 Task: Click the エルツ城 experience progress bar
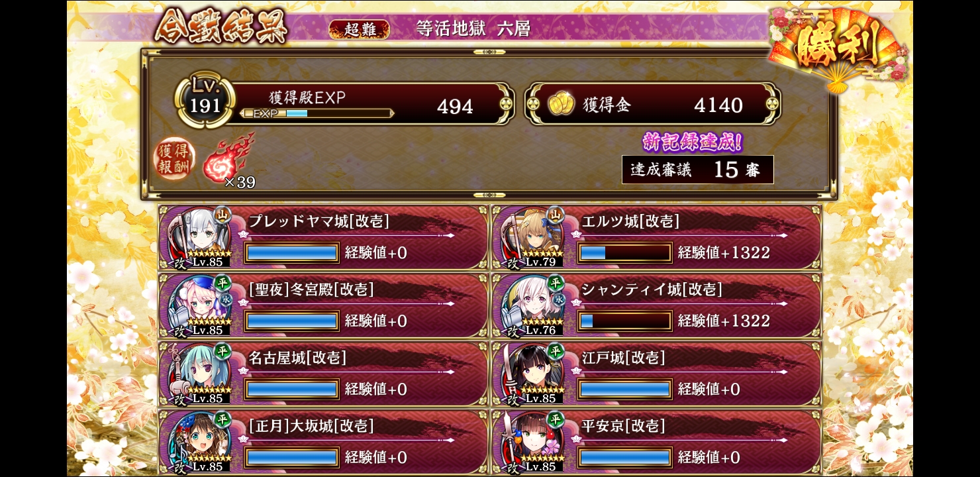click(624, 252)
